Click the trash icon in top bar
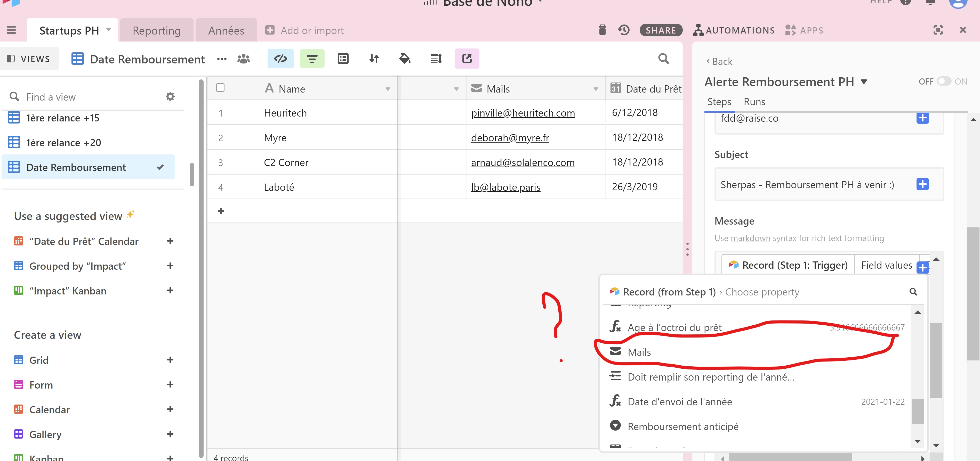Screen dimensions: 980x461 pos(602,30)
